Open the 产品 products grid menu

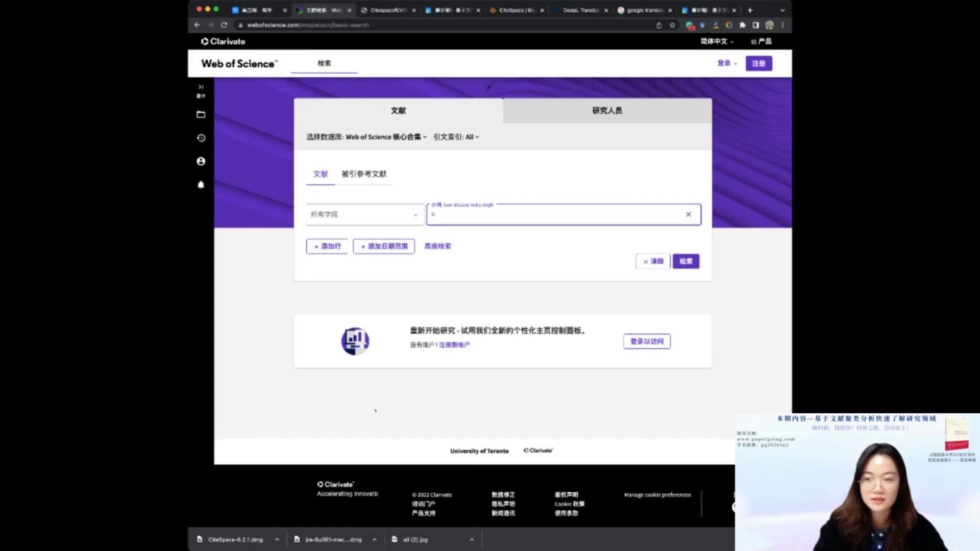click(x=761, y=41)
